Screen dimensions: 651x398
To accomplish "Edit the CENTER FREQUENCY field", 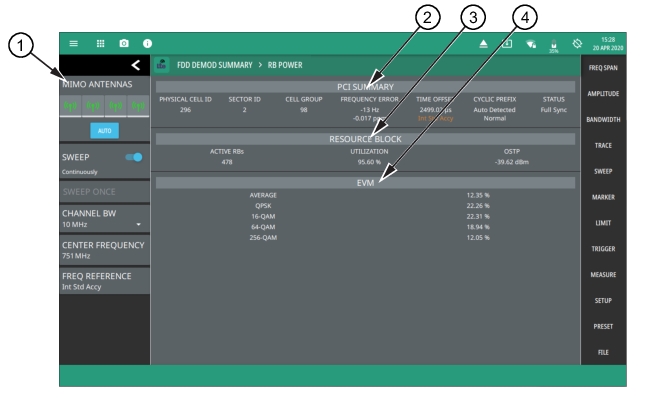I will coord(105,250).
